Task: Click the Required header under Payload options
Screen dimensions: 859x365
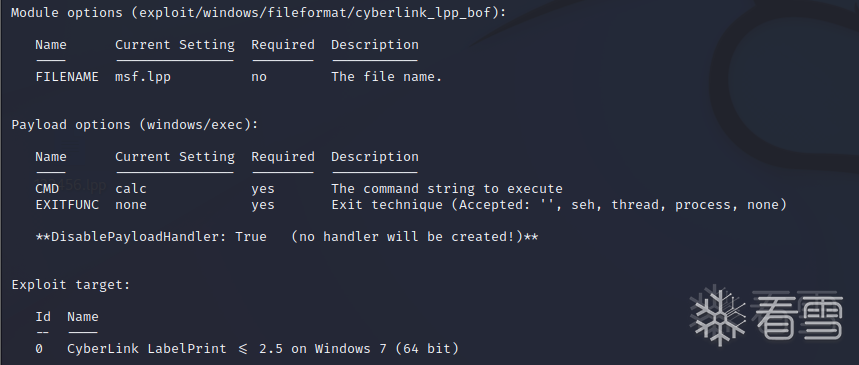Action: pyautogui.click(x=283, y=157)
